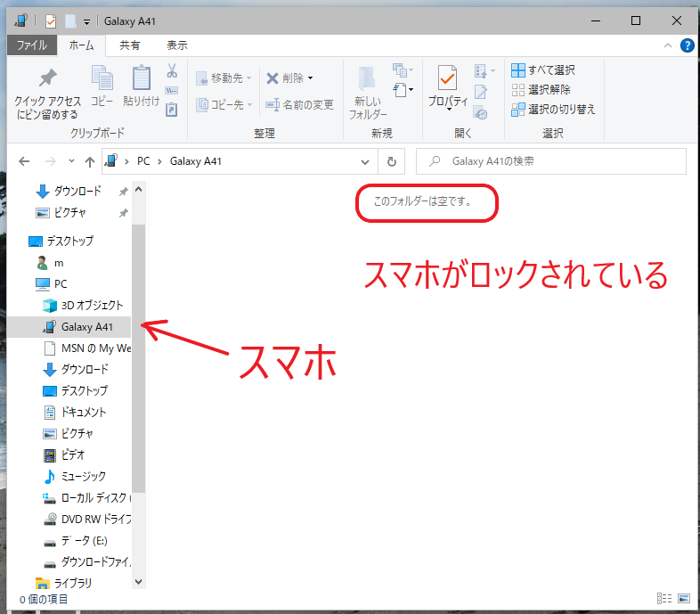Open 移動先 (Move to) dropdown

tap(224, 78)
